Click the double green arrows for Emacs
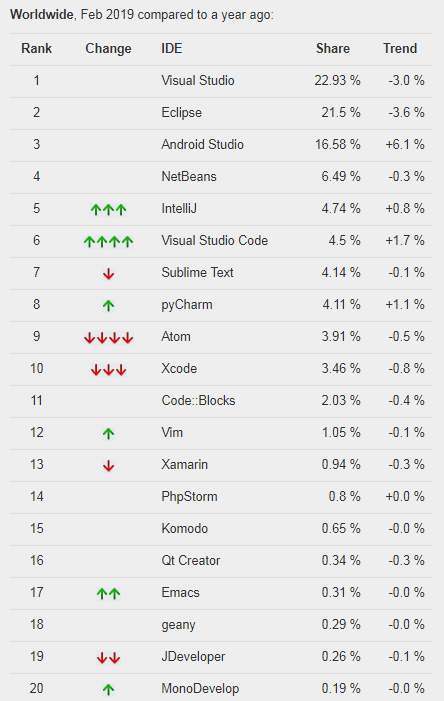444x701 pixels. click(108, 593)
